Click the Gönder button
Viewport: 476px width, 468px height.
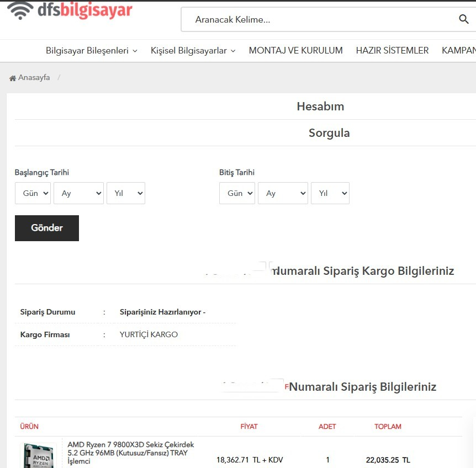click(x=47, y=228)
